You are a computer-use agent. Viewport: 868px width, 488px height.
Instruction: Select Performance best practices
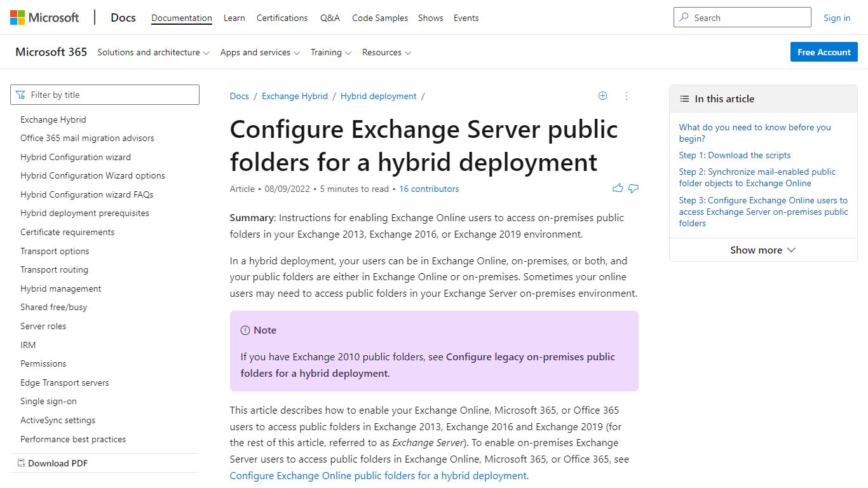(73, 439)
